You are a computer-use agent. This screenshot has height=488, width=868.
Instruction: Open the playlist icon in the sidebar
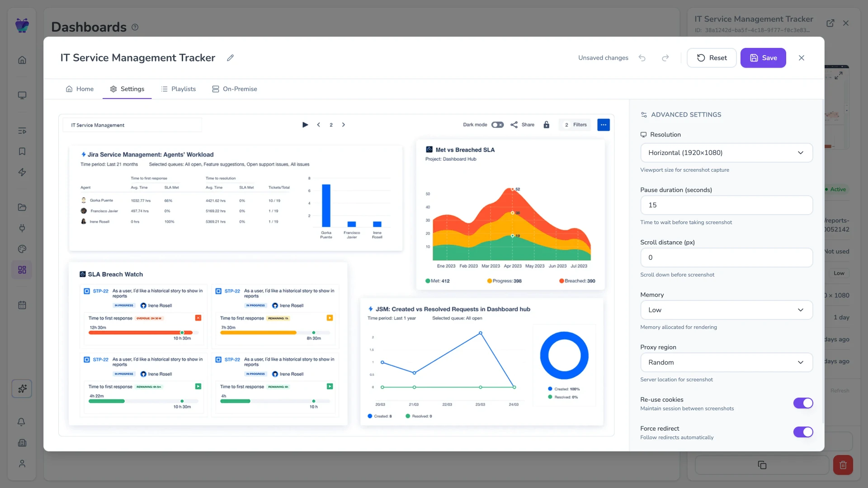pos(22,131)
